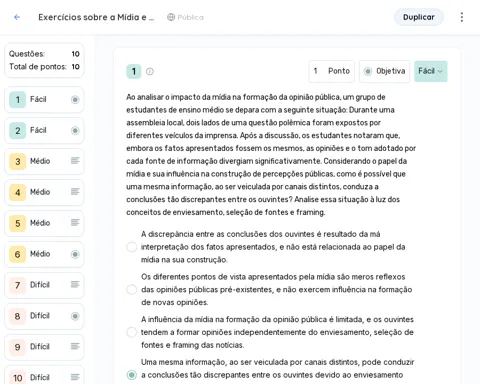Image resolution: width=480 pixels, height=384 pixels.
Task: Click the 1 Ponto score field
Action: tap(332, 71)
